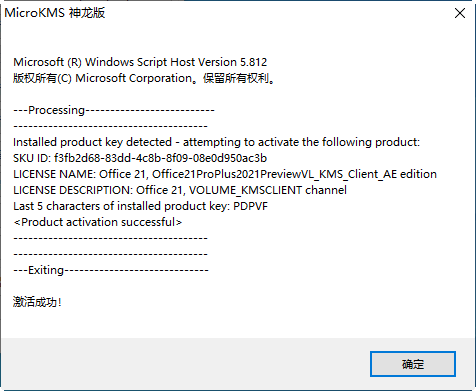
Task: Click the ---Processing--- header line
Action: (114, 110)
